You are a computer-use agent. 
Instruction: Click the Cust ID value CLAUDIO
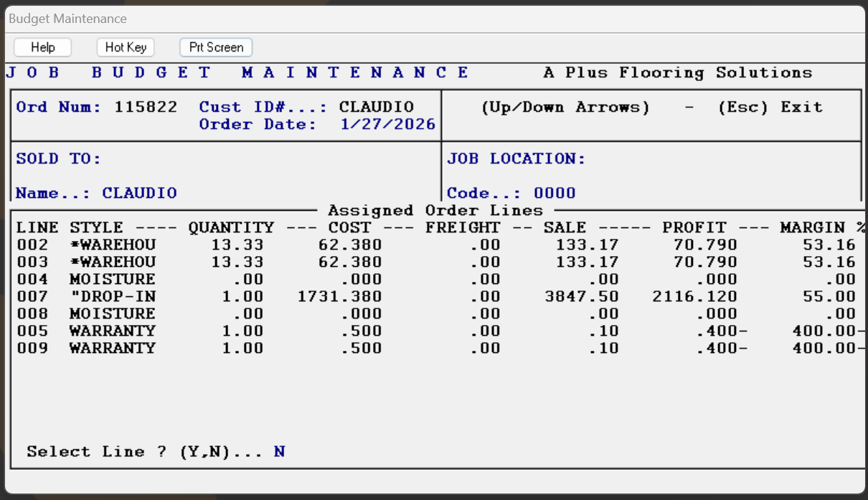377,107
